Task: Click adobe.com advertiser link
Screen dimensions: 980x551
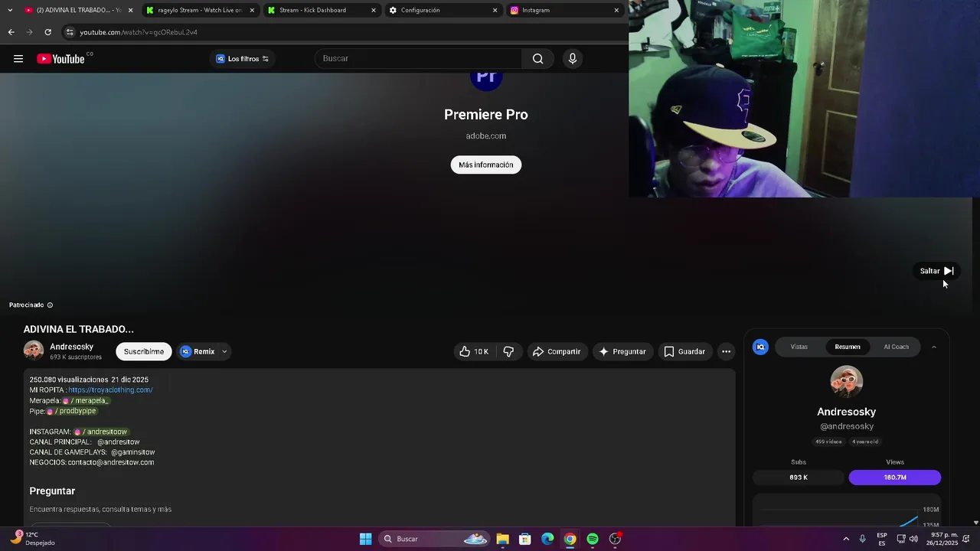Action: pos(486,136)
